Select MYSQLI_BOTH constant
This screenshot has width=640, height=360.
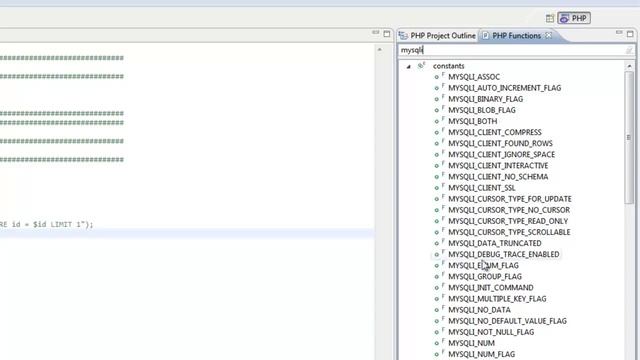point(473,121)
